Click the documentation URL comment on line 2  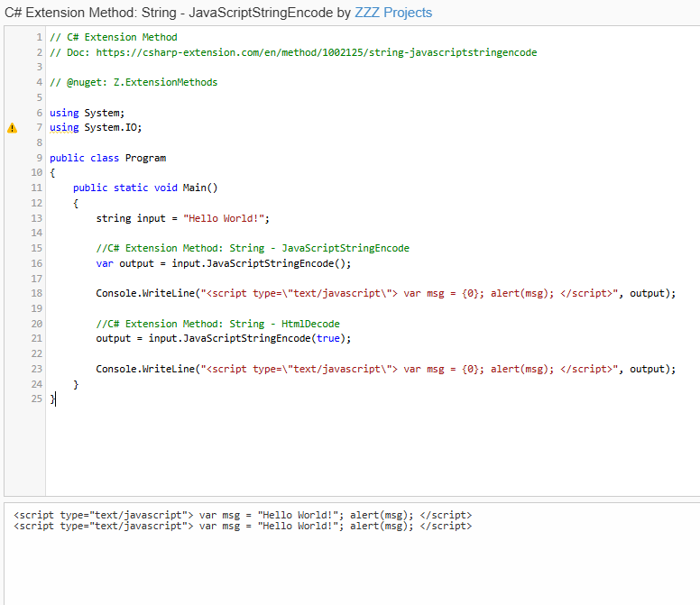click(x=293, y=52)
